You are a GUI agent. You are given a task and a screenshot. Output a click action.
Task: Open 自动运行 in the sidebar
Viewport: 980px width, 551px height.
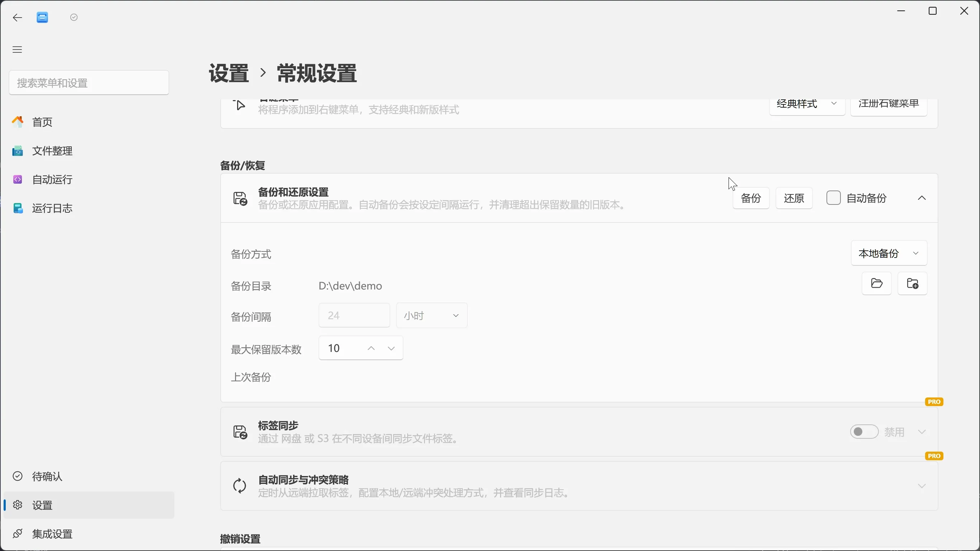pos(89,180)
